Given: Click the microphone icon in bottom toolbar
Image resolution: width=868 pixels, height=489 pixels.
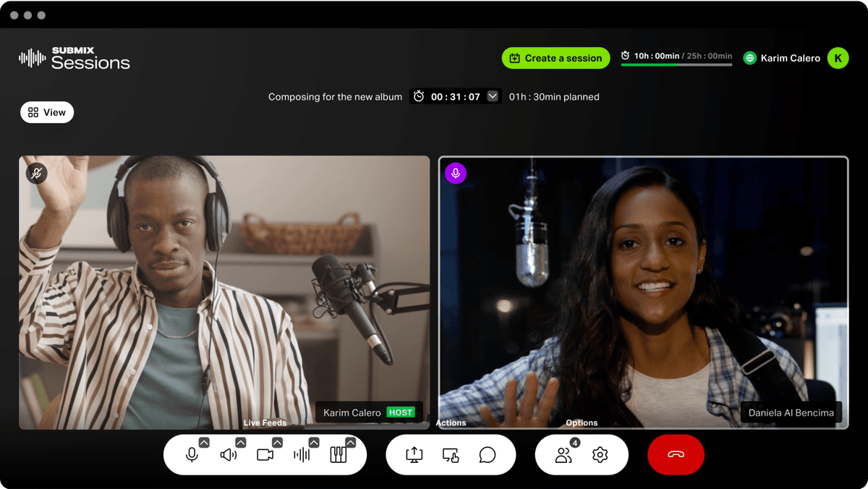Looking at the screenshot, I should [x=192, y=455].
